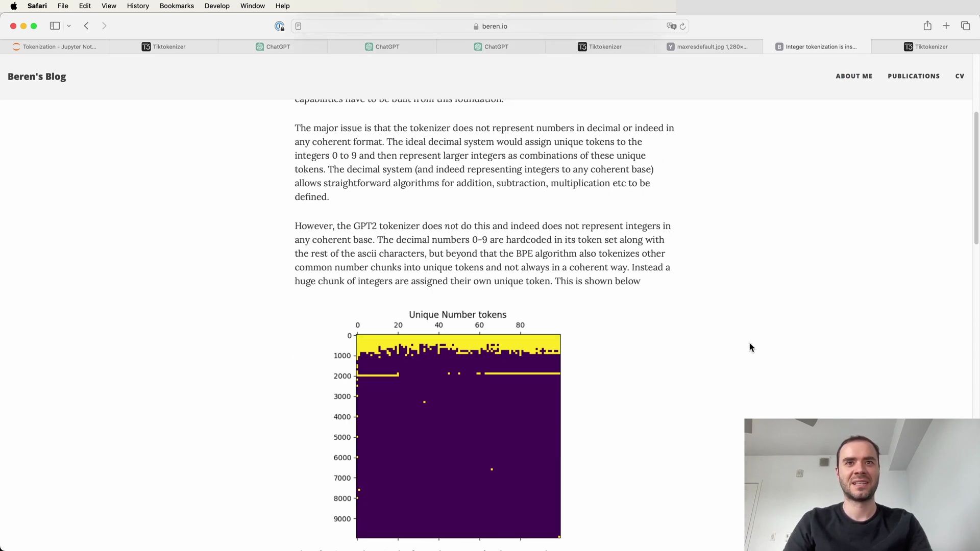The height and width of the screenshot is (551, 980).
Task: Click the webcam video overlay
Action: pos(862,485)
